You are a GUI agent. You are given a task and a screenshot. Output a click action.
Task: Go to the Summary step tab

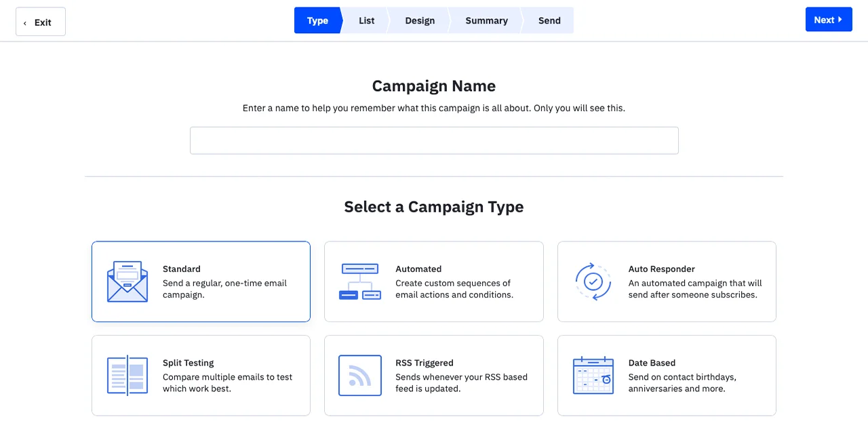pyautogui.click(x=486, y=20)
